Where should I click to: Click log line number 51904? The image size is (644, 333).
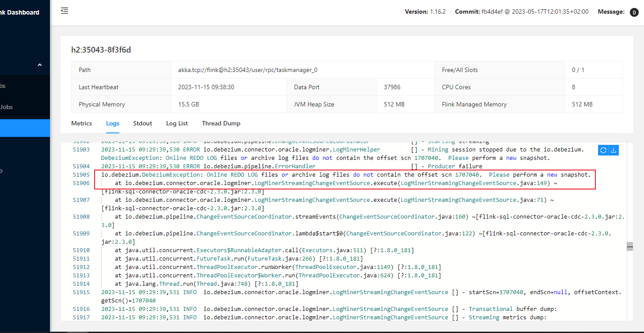click(81, 166)
